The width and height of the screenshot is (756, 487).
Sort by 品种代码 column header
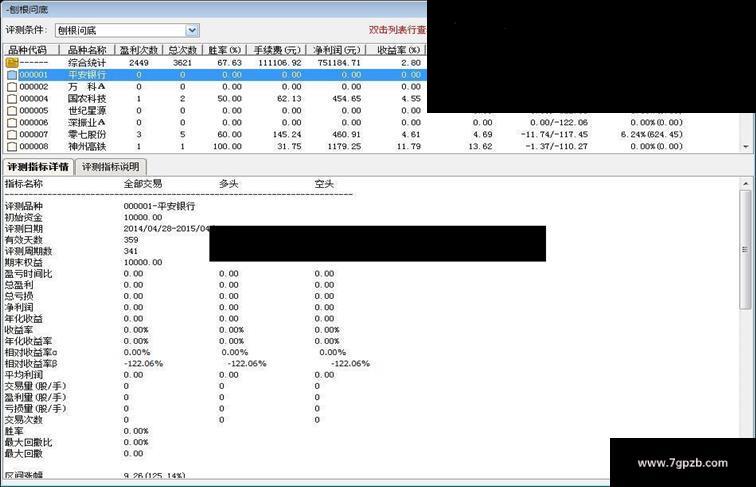point(31,50)
